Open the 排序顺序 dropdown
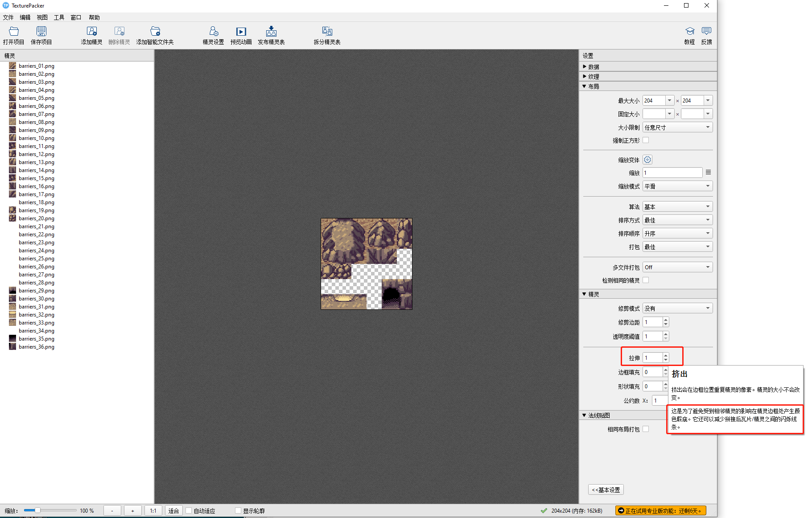The width and height of the screenshot is (812, 518). click(677, 233)
